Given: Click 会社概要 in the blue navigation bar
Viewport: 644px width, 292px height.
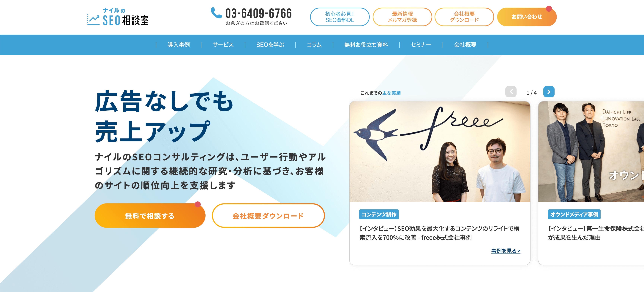Looking at the screenshot, I should (465, 45).
